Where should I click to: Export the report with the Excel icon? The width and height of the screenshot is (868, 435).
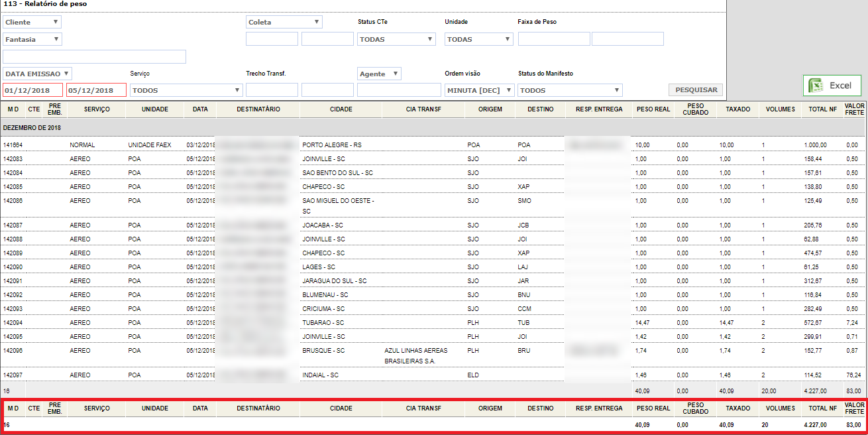[832, 86]
